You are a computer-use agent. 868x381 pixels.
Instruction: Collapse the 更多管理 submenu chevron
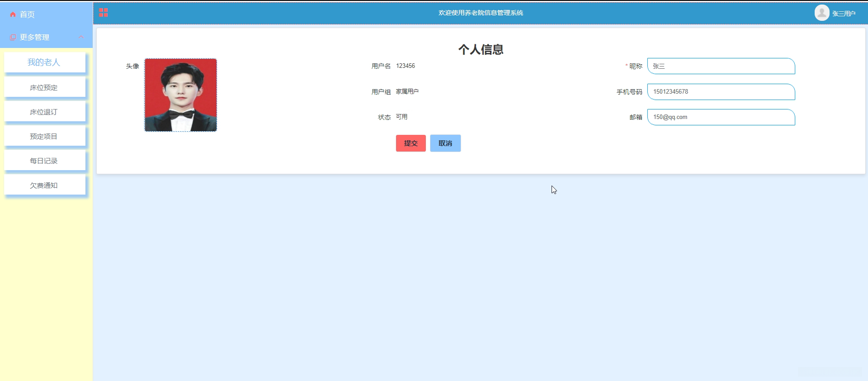[81, 37]
